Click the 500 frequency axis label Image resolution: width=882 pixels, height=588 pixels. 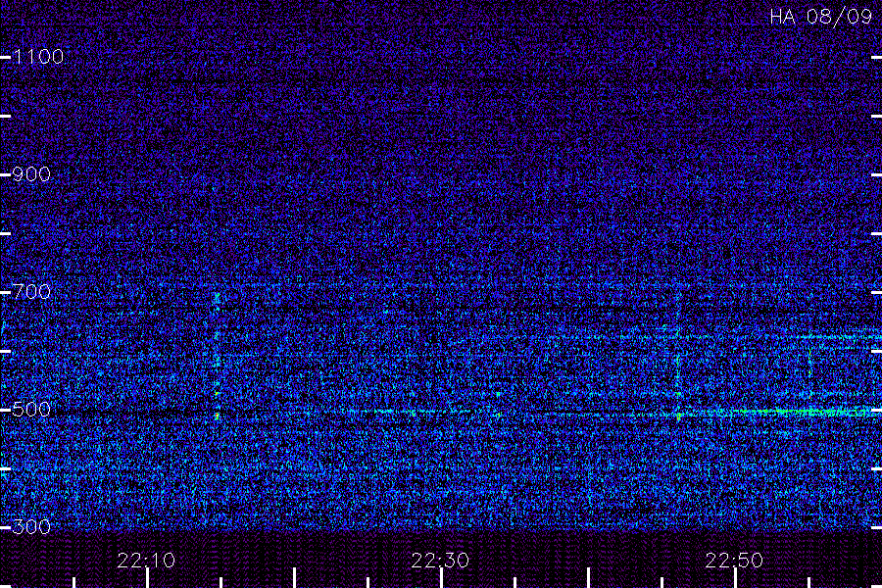pos(31,409)
